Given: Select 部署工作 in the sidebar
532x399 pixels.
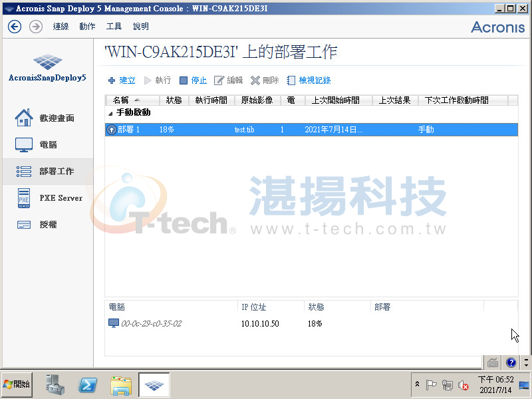Looking at the screenshot, I should tap(47, 172).
